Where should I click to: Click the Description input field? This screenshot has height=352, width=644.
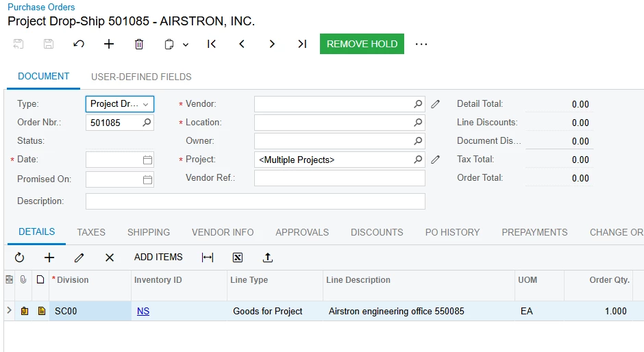point(255,201)
